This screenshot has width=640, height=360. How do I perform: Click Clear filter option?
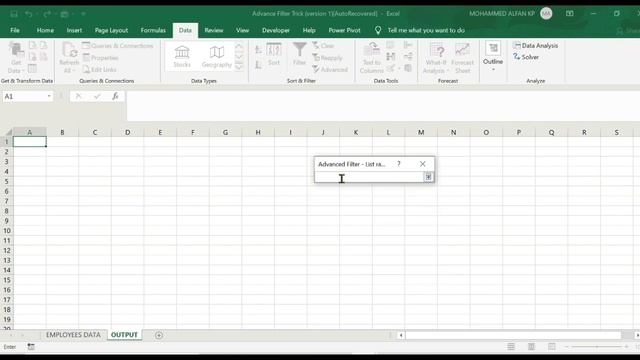(x=323, y=46)
